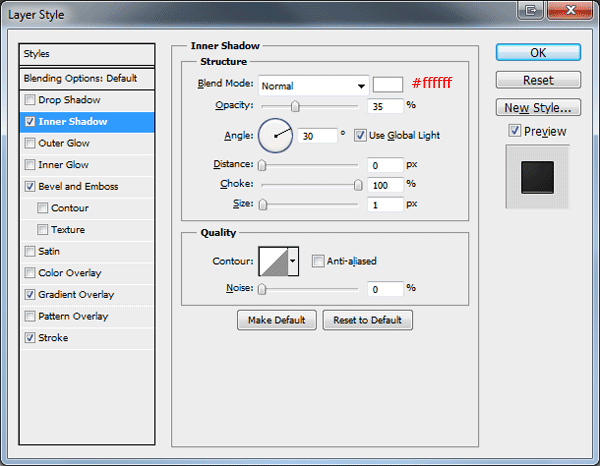This screenshot has width=600, height=466.
Task: Click the Reset to Default button
Action: pos(367,320)
